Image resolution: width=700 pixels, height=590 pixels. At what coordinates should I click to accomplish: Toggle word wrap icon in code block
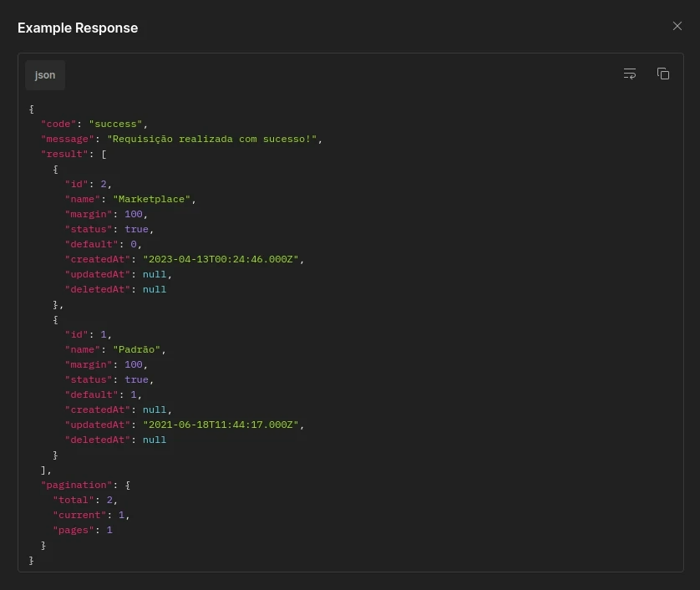[x=630, y=74]
